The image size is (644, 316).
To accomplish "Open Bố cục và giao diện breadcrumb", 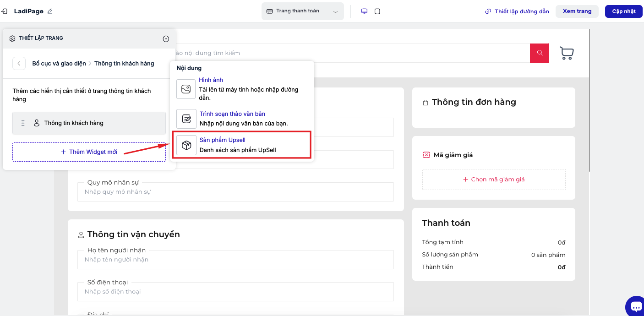I will tap(59, 64).
